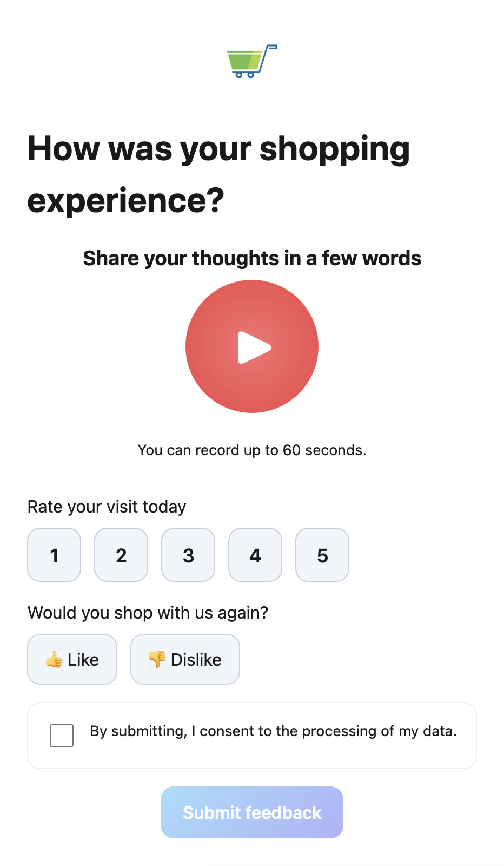
Task: Pick rating 4 for your visit
Action: coord(255,555)
